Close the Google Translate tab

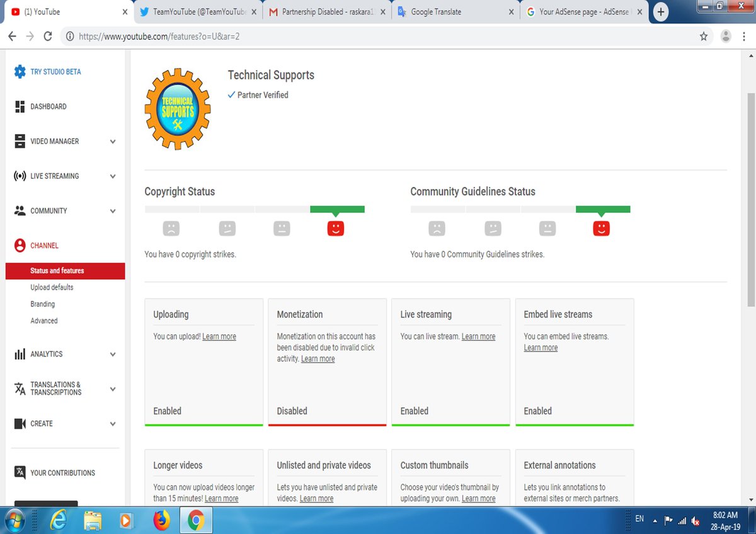point(511,12)
